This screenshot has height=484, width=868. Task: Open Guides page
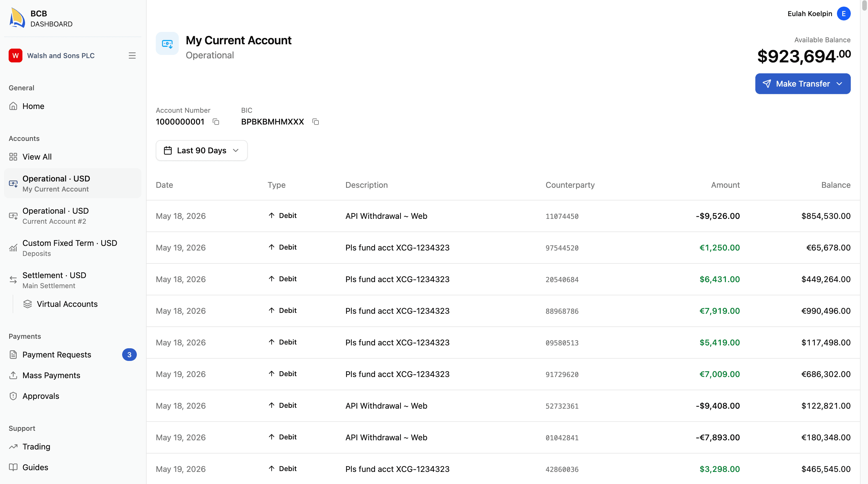[x=72, y=467]
